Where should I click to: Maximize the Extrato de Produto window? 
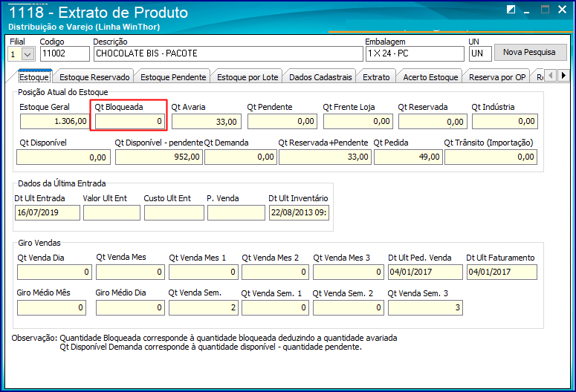pyautogui.click(x=545, y=10)
